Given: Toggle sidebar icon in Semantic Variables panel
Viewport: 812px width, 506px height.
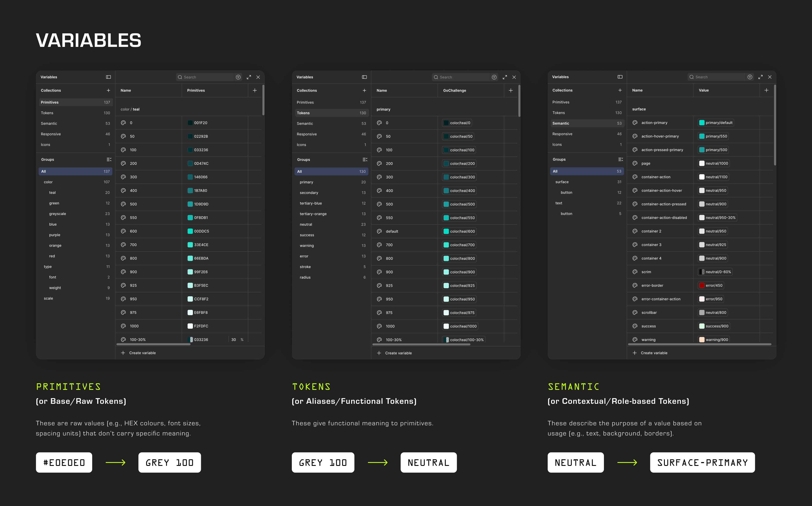Looking at the screenshot, I should [x=620, y=77].
